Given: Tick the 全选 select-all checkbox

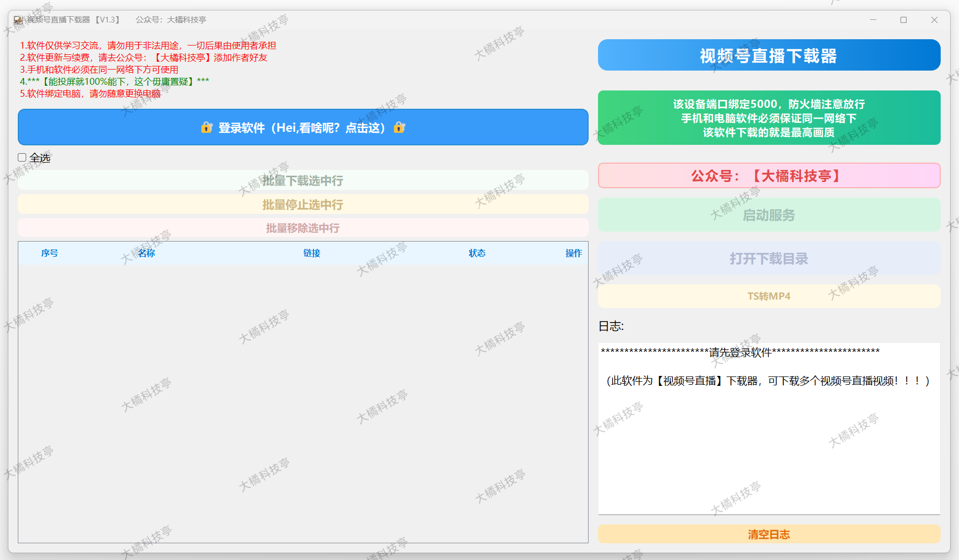Looking at the screenshot, I should 22,157.
